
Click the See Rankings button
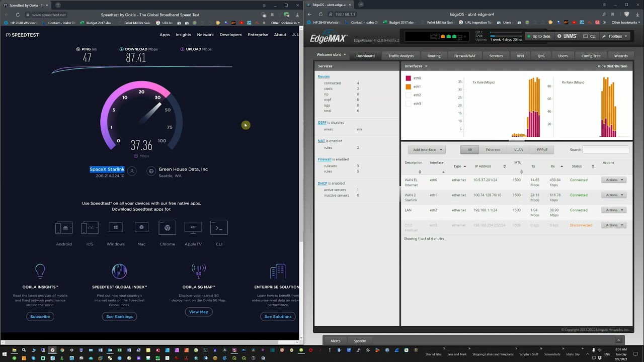pyautogui.click(x=119, y=316)
